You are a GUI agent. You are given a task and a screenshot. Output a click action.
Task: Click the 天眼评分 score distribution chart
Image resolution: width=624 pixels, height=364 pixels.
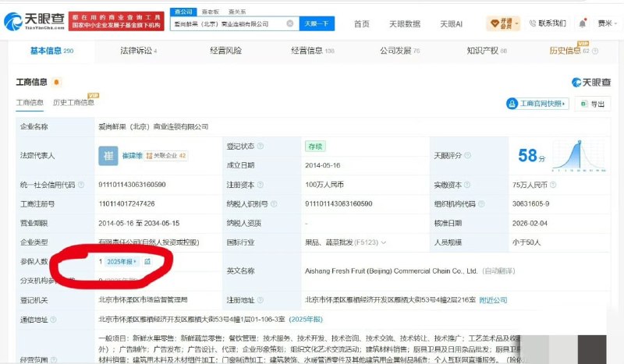pos(579,156)
